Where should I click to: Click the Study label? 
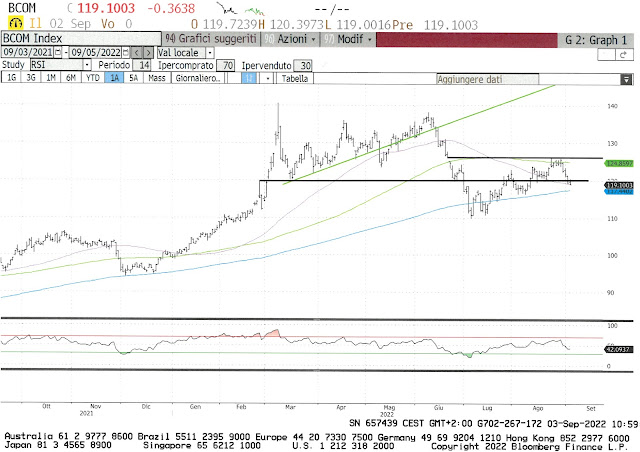click(x=13, y=65)
